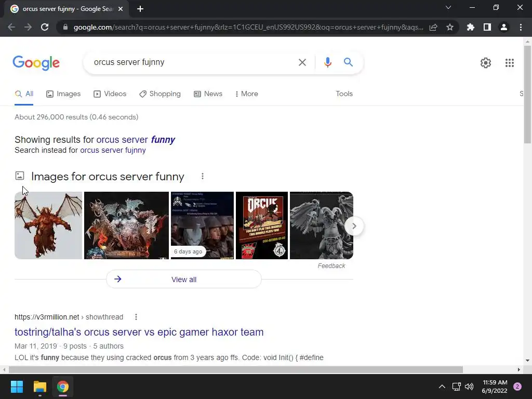Show hidden system tray icons

[442, 387]
